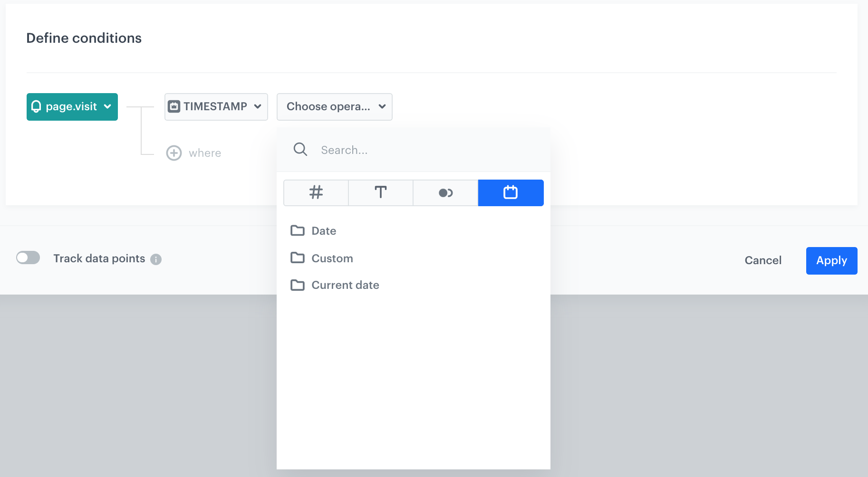The width and height of the screenshot is (868, 477).
Task: Open the Choose operator dropdown
Action: pyautogui.click(x=334, y=106)
